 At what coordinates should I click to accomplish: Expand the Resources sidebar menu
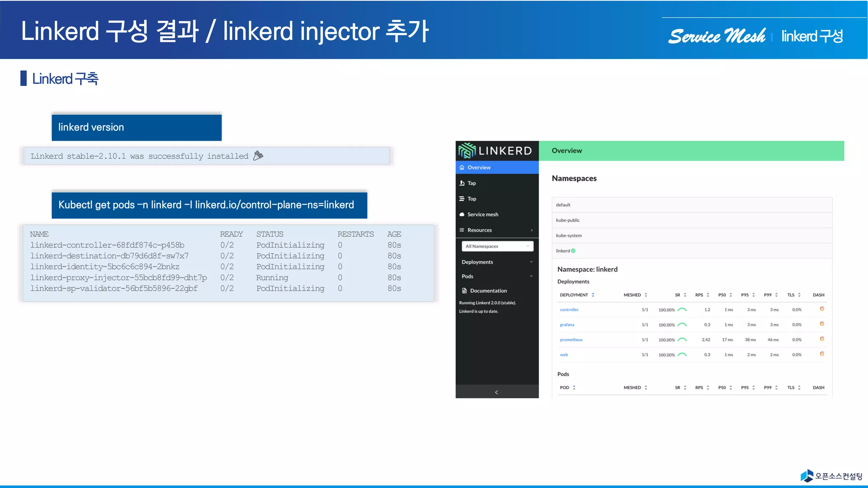click(x=497, y=230)
